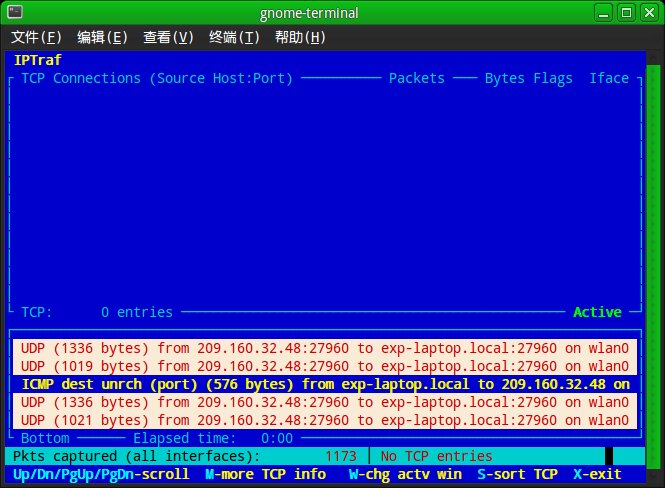
Task: Click the Flags column header
Action: (553, 78)
